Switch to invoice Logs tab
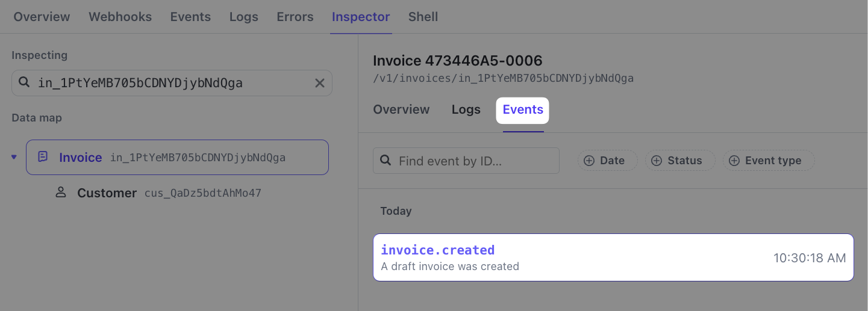This screenshot has height=311, width=868. (466, 109)
